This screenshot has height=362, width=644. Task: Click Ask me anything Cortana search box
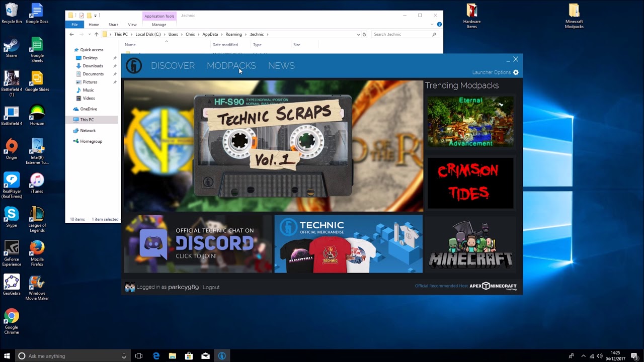(72, 356)
